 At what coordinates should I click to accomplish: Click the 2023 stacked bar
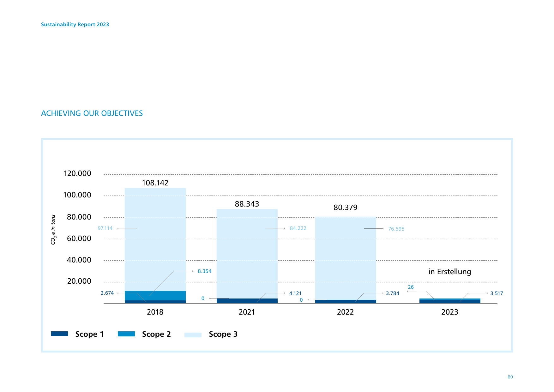pos(450,301)
